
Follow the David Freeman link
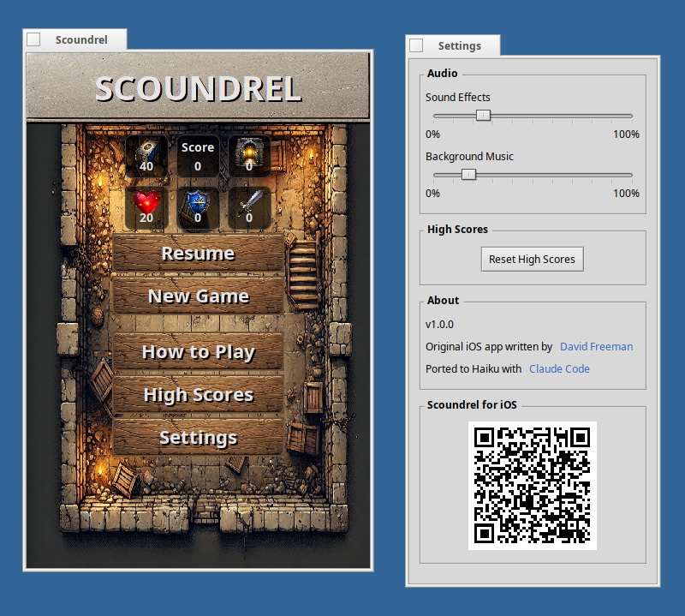(x=596, y=346)
